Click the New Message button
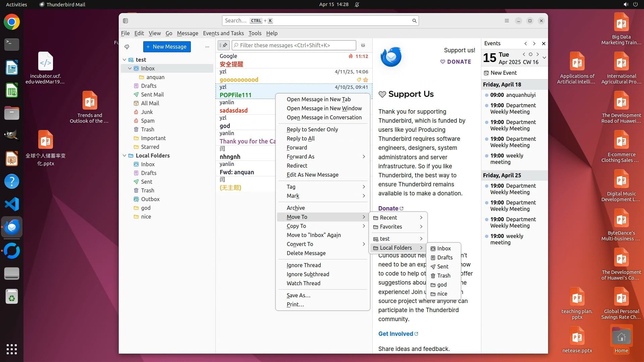644x362 pixels. pyautogui.click(x=167, y=47)
